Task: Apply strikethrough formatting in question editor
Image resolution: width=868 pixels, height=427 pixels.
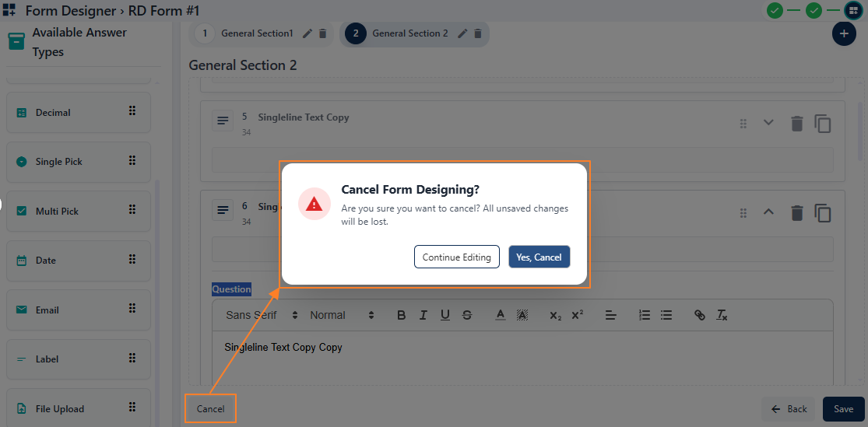Action: (x=467, y=315)
